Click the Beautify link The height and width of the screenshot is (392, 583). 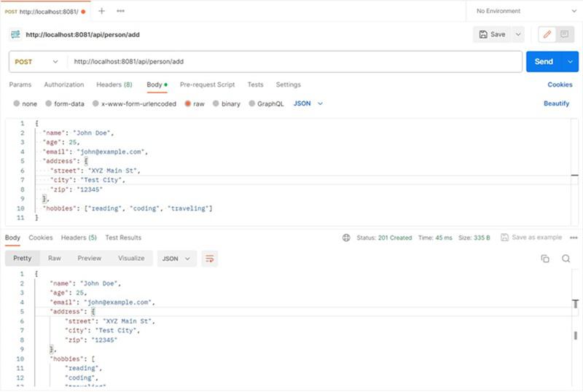click(x=556, y=103)
